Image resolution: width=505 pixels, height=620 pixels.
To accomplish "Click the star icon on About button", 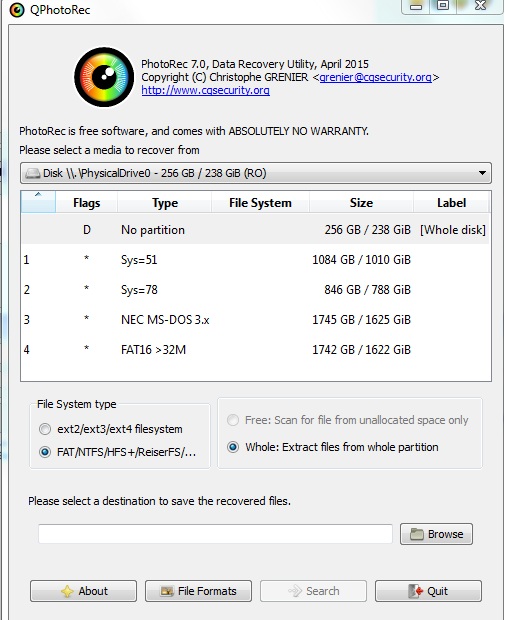I will click(67, 591).
